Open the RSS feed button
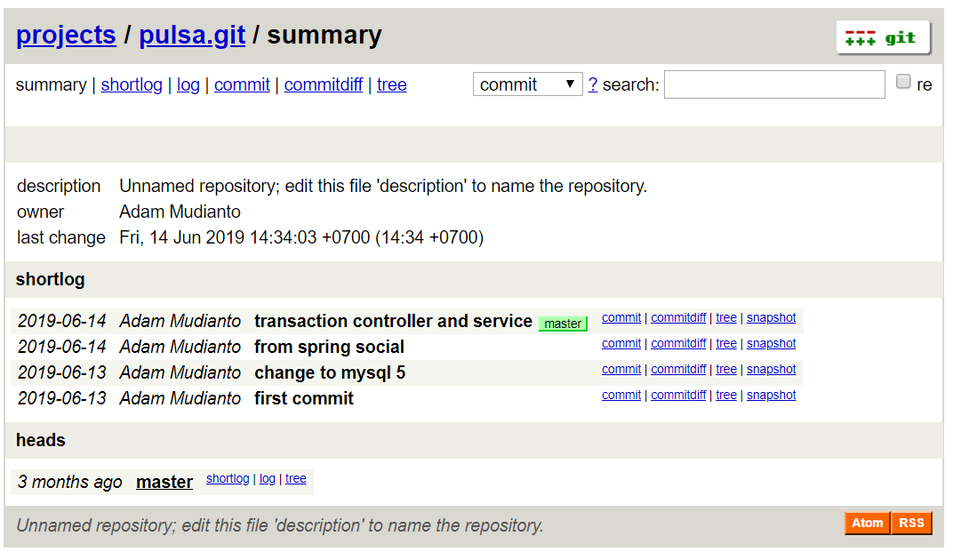953x560 pixels. (911, 524)
